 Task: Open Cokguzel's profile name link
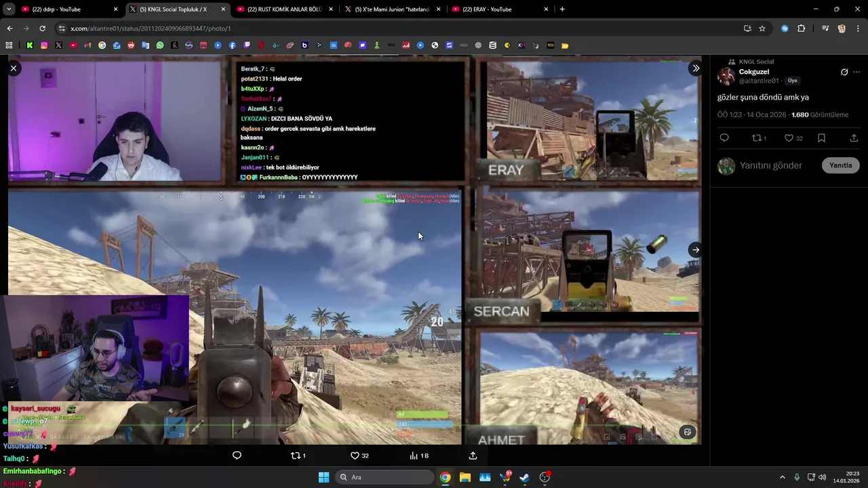(754, 72)
